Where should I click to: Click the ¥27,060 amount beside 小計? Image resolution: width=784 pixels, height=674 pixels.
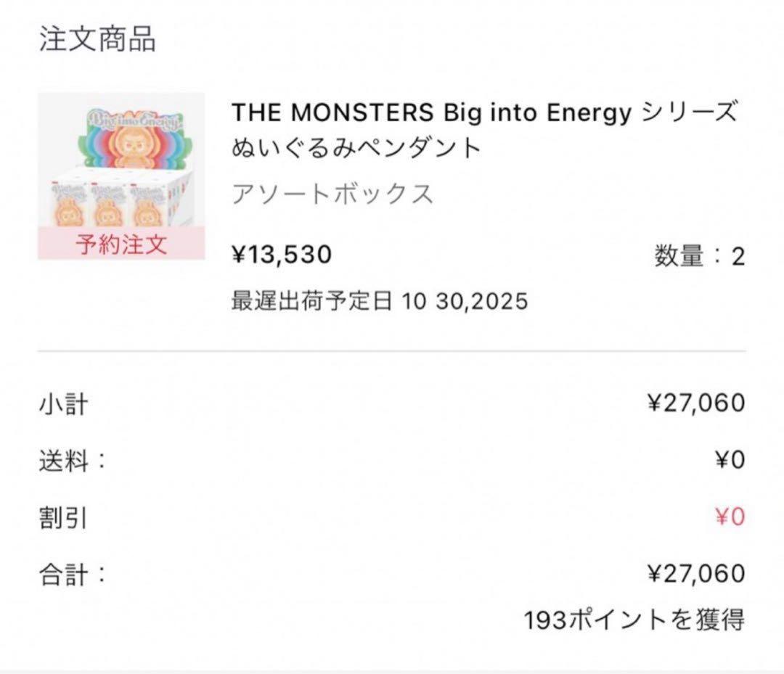695,403
